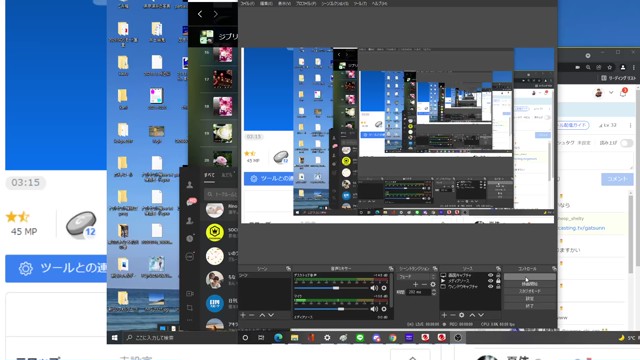Open scene transition properties gear

click(x=433, y=284)
